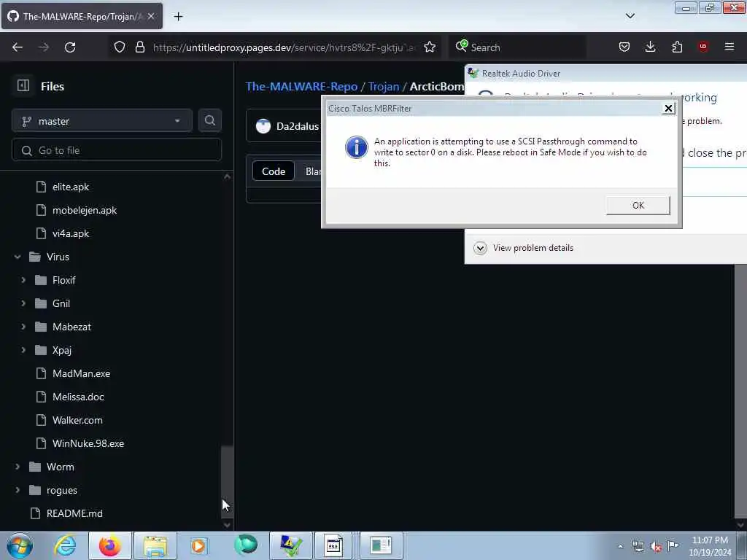Open README.md file

74,513
